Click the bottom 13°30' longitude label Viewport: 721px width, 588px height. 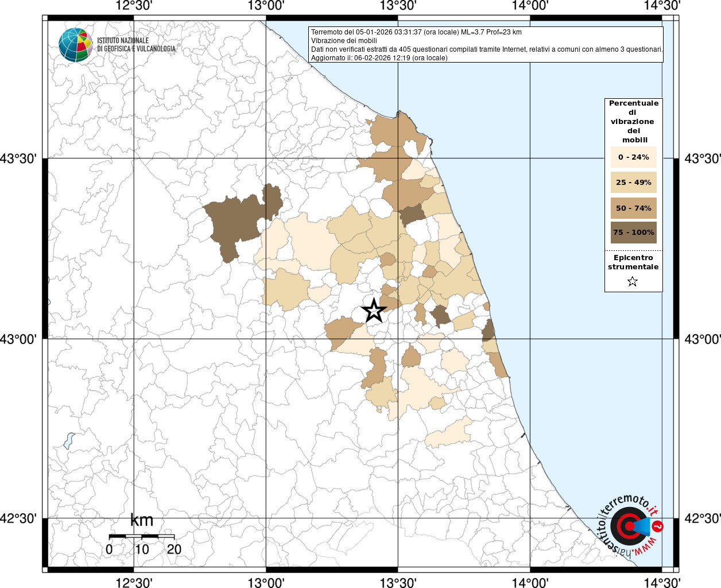(398, 582)
